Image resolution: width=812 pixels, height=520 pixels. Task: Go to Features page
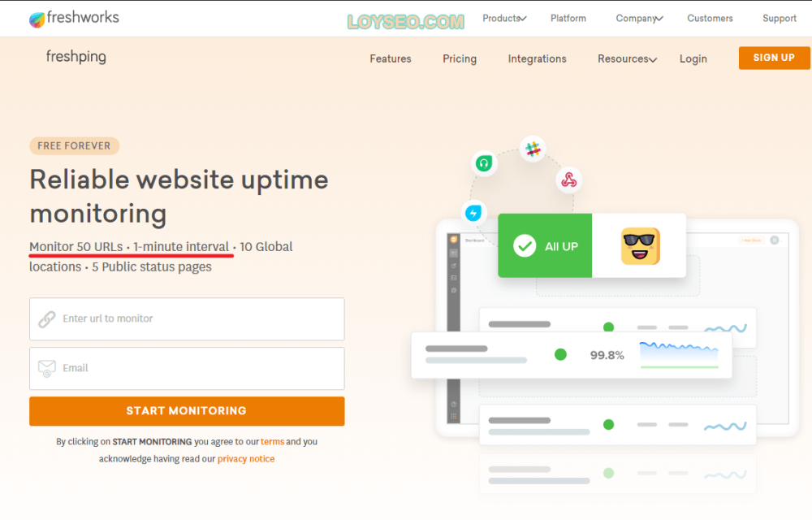(x=391, y=58)
